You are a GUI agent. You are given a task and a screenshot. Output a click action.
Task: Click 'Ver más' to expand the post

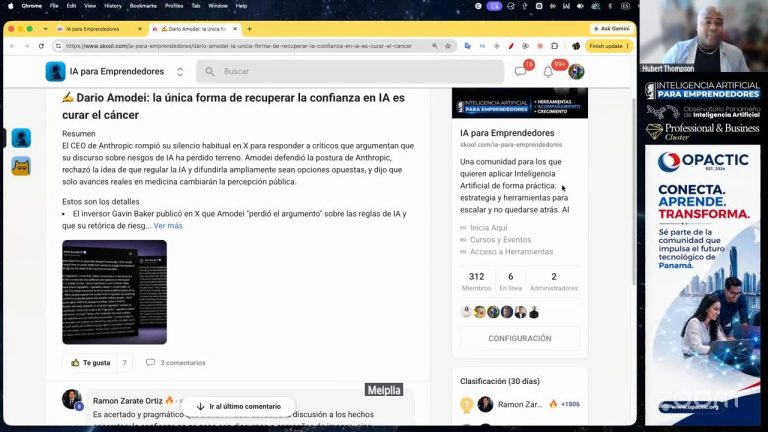point(168,226)
